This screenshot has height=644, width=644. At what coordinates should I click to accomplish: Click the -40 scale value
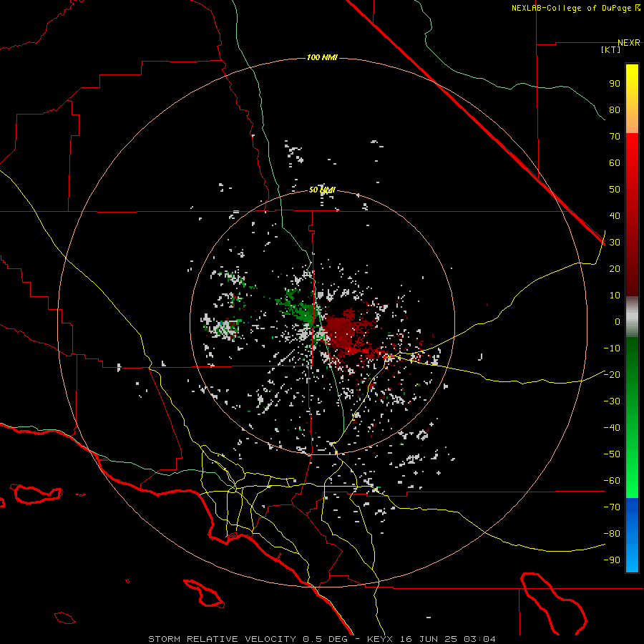tap(612, 428)
